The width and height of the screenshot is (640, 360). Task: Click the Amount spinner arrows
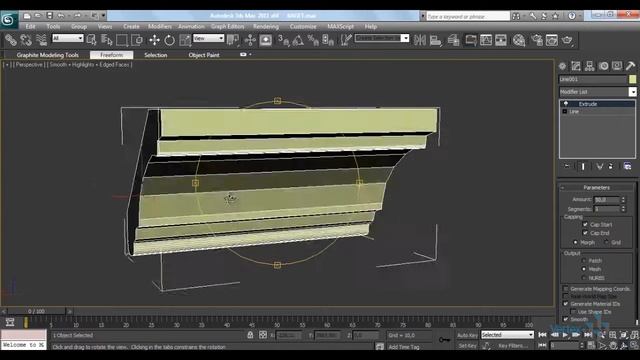tap(623, 200)
